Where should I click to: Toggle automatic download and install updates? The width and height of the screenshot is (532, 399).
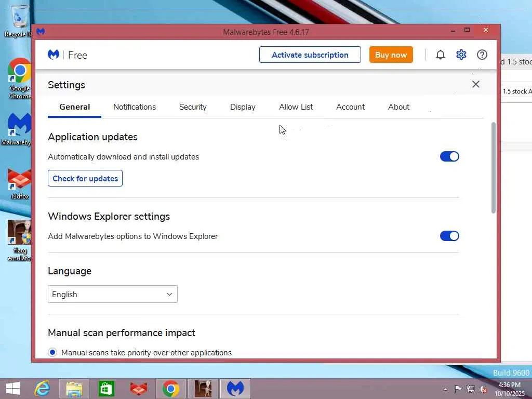[449, 156]
